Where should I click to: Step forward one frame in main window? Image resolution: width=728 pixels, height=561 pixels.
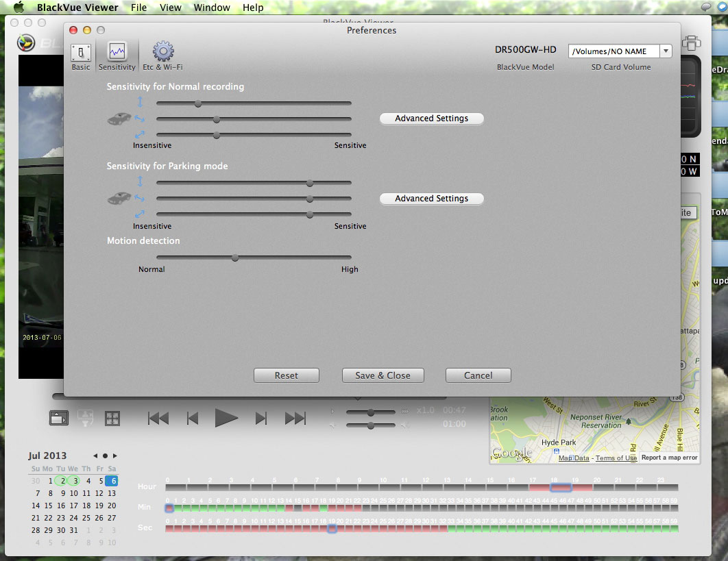coord(261,419)
